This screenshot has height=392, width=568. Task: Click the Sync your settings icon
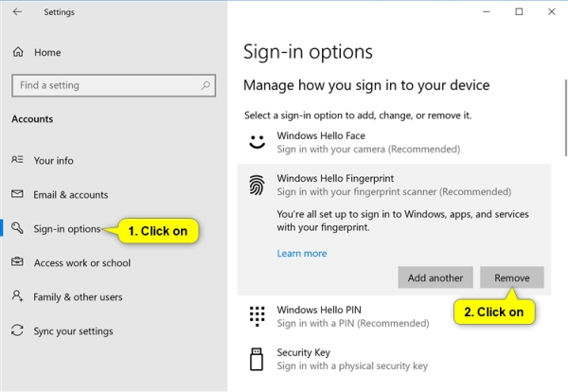click(17, 330)
